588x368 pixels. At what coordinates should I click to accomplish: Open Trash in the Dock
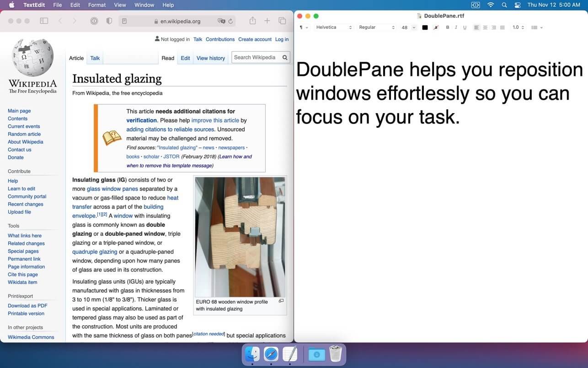(x=336, y=354)
